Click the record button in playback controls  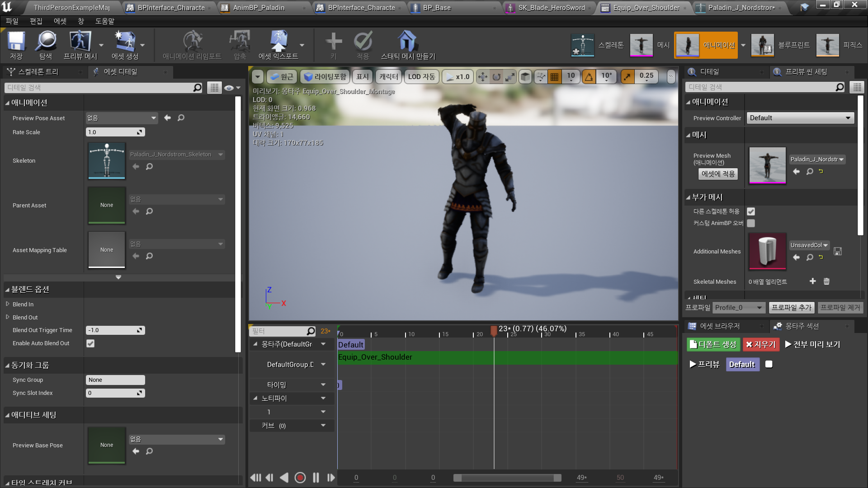(x=300, y=478)
